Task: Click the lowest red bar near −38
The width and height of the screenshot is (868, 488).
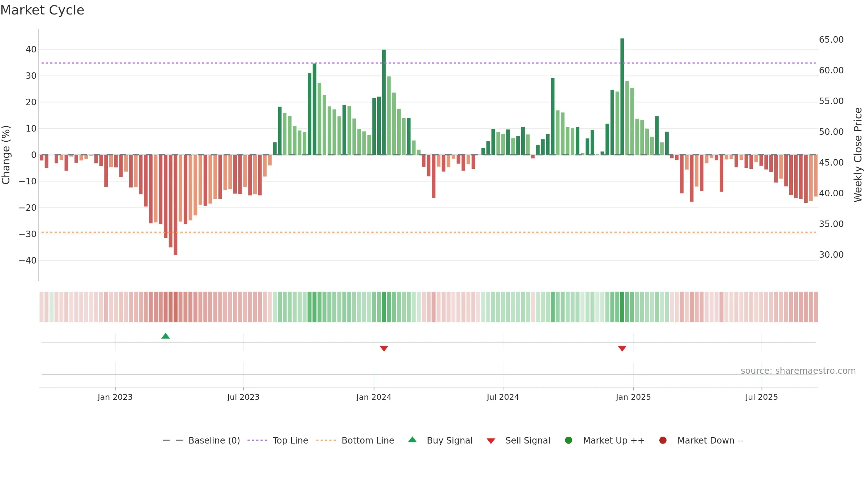Action: pyautogui.click(x=175, y=205)
